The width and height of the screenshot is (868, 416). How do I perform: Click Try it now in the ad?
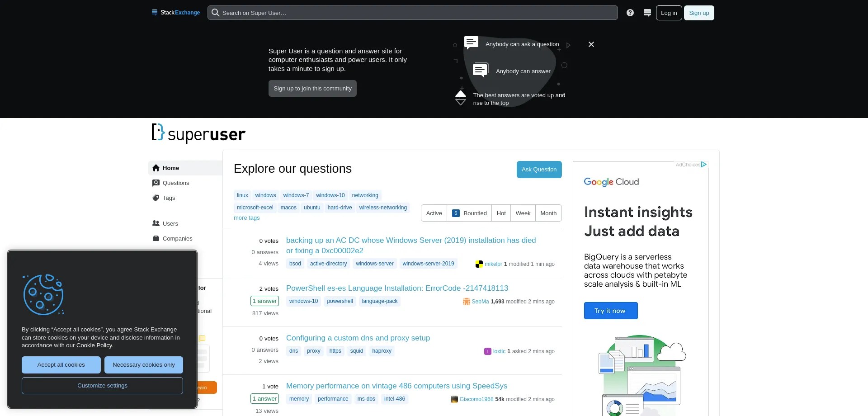click(611, 311)
